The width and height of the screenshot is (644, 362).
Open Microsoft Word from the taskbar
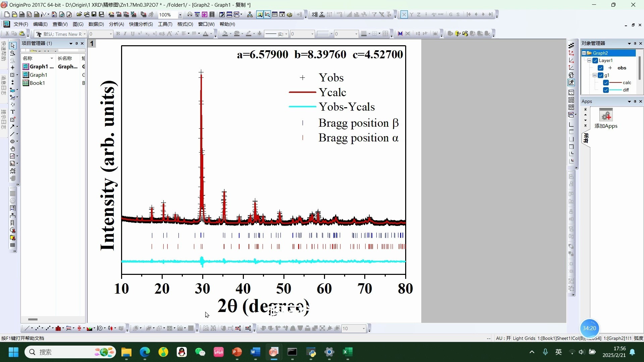coord(255,352)
